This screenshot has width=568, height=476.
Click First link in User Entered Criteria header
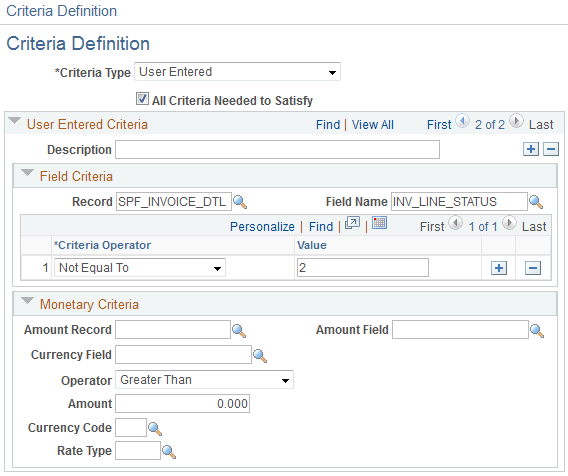point(439,125)
